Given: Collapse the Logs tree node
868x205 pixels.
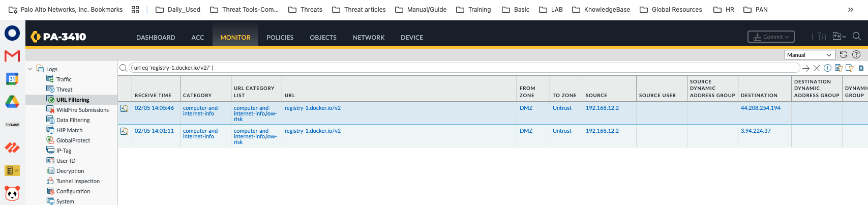Looking at the screenshot, I should 31,69.
